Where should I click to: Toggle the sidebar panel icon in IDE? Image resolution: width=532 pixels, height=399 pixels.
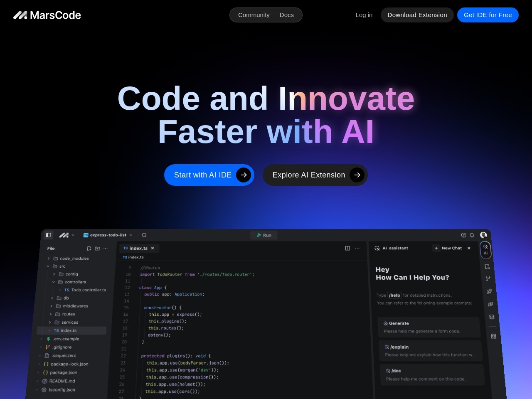(x=49, y=235)
